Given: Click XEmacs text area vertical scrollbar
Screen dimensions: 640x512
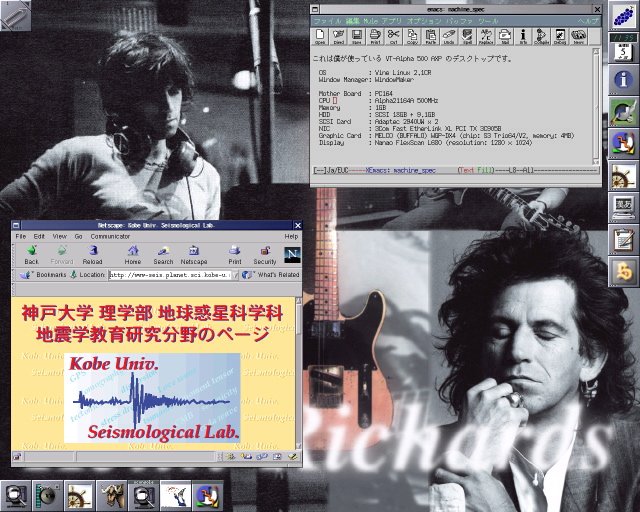Looking at the screenshot, I should [596, 106].
